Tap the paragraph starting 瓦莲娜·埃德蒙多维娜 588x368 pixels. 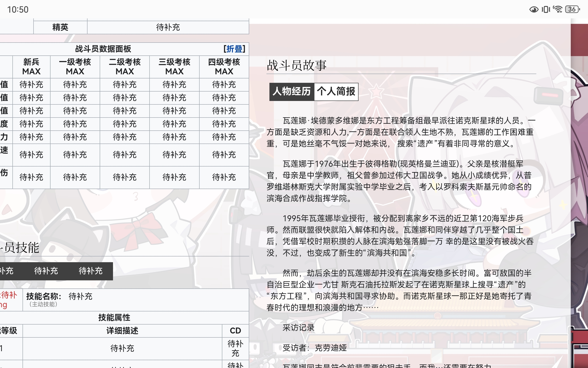coord(401,132)
